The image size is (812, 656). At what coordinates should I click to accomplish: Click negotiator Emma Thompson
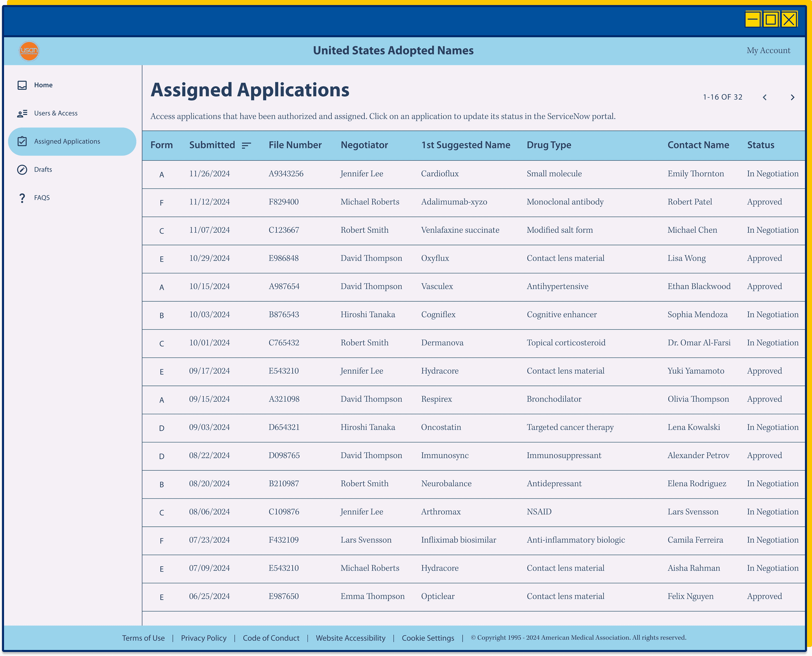pos(373,597)
